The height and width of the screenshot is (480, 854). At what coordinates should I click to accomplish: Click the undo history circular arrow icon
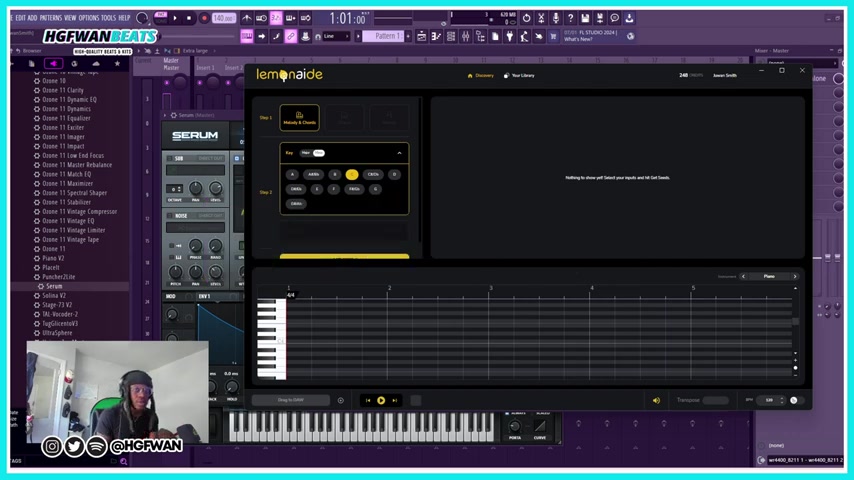coord(526,18)
